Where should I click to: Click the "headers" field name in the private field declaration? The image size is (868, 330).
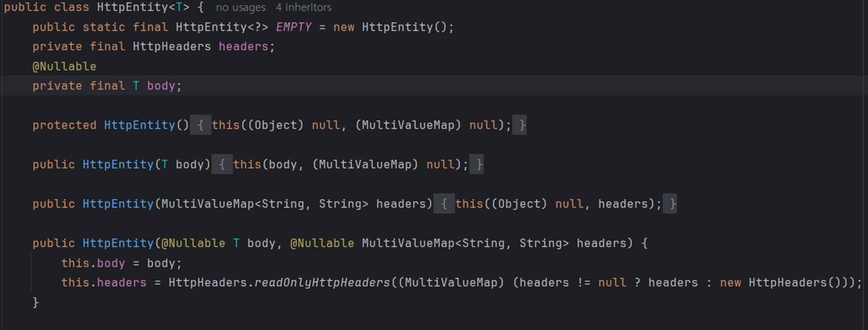point(243,46)
